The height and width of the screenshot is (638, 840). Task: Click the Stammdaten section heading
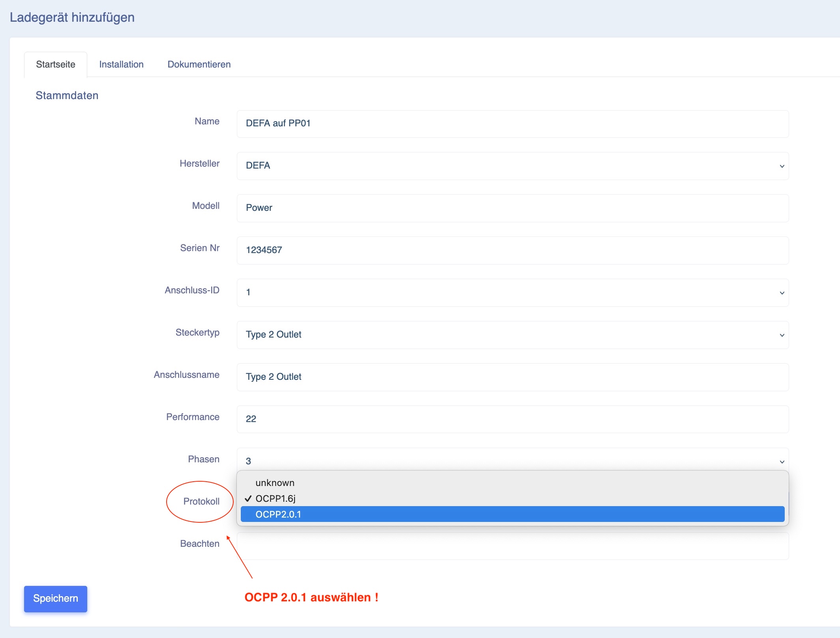(67, 96)
